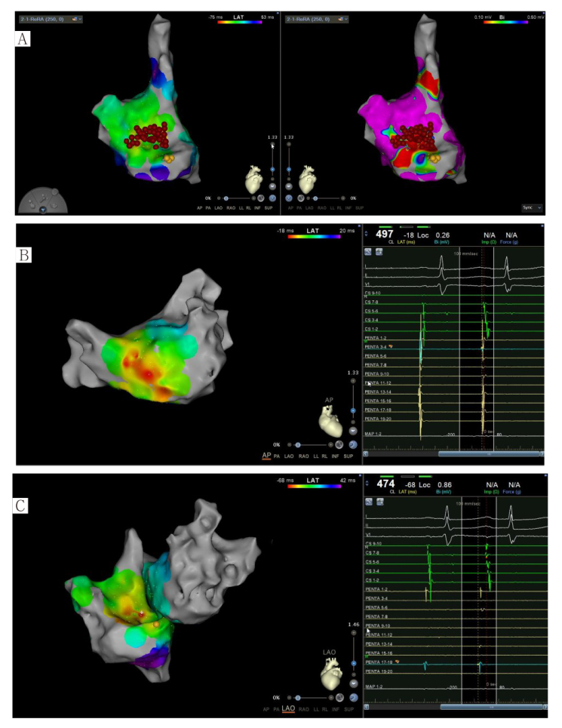
Task: Toggle the PENTA 17-18 channel in panel C
Action: [376, 661]
